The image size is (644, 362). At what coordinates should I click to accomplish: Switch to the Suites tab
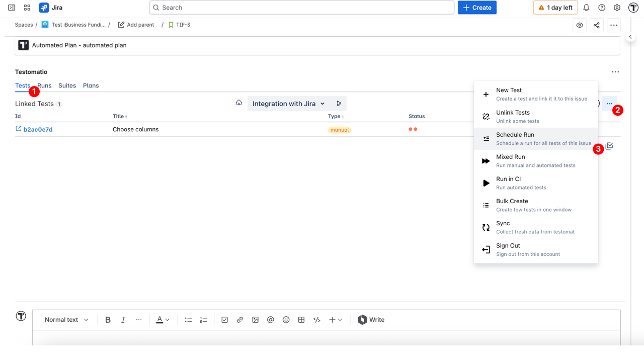coord(67,85)
